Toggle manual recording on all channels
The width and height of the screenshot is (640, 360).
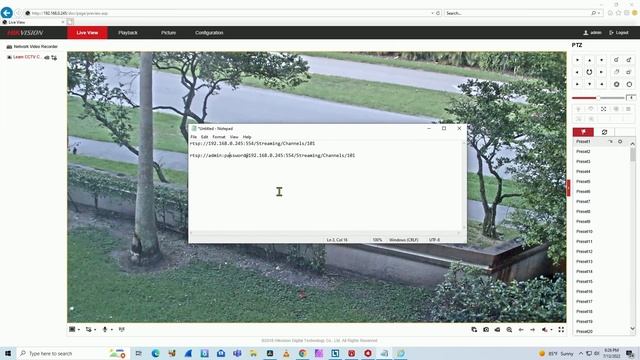498,329
